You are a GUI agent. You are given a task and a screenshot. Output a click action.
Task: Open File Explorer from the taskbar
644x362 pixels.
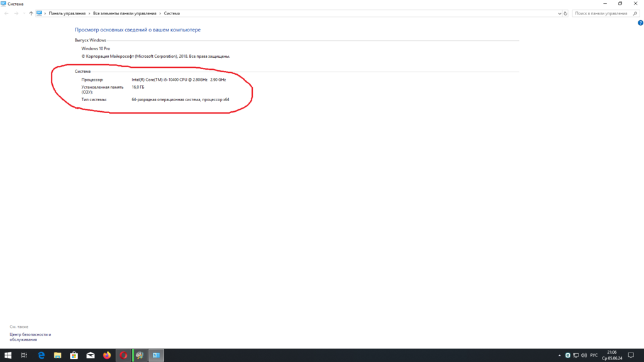pyautogui.click(x=57, y=355)
